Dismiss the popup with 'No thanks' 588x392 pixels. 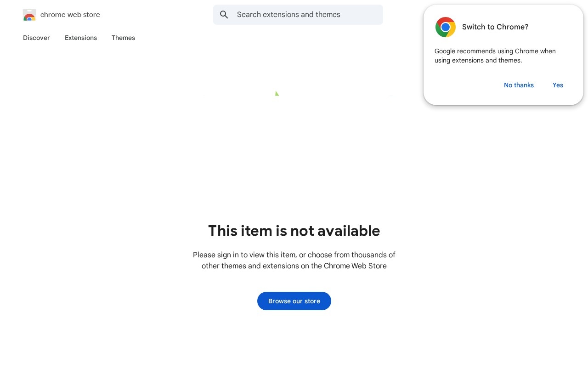point(519,85)
